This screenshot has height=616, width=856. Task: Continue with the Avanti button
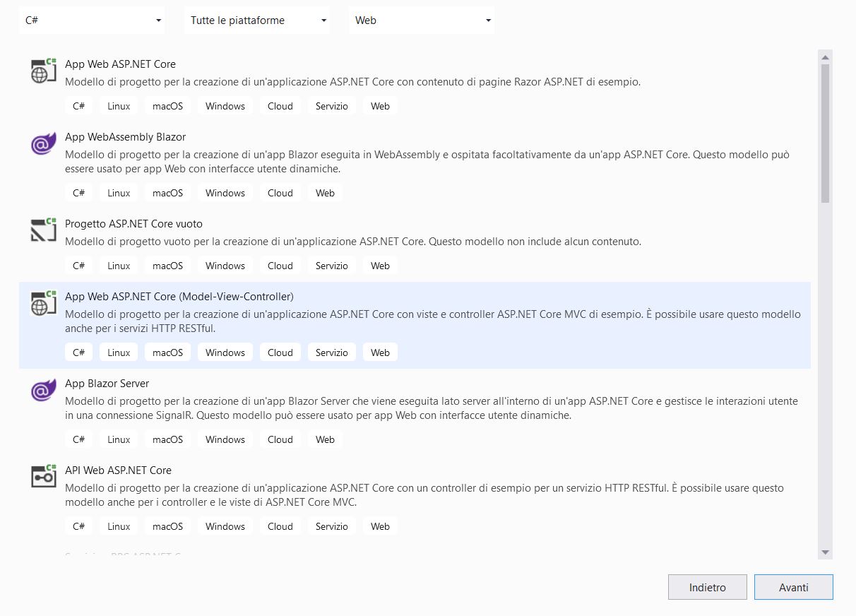coord(794,587)
